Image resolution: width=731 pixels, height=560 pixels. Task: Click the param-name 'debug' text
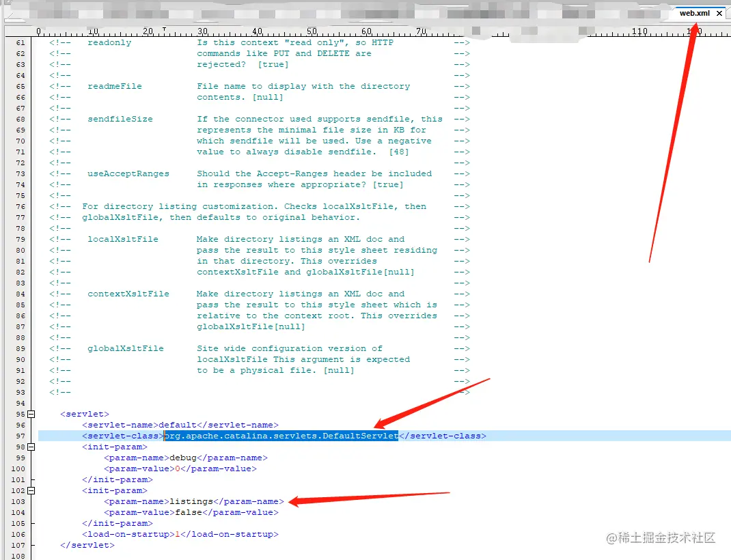[x=183, y=458]
